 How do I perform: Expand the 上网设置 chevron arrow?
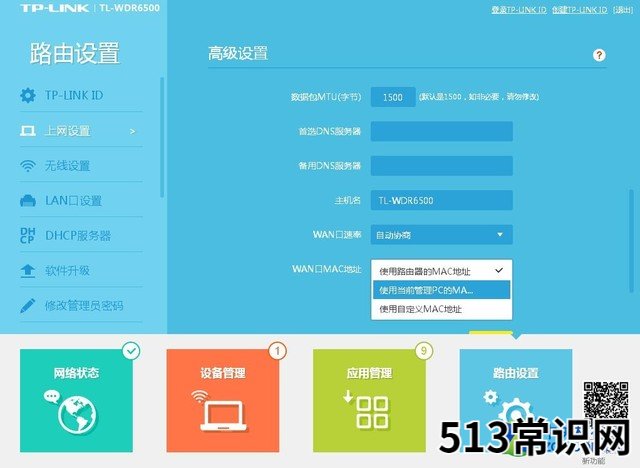132,131
